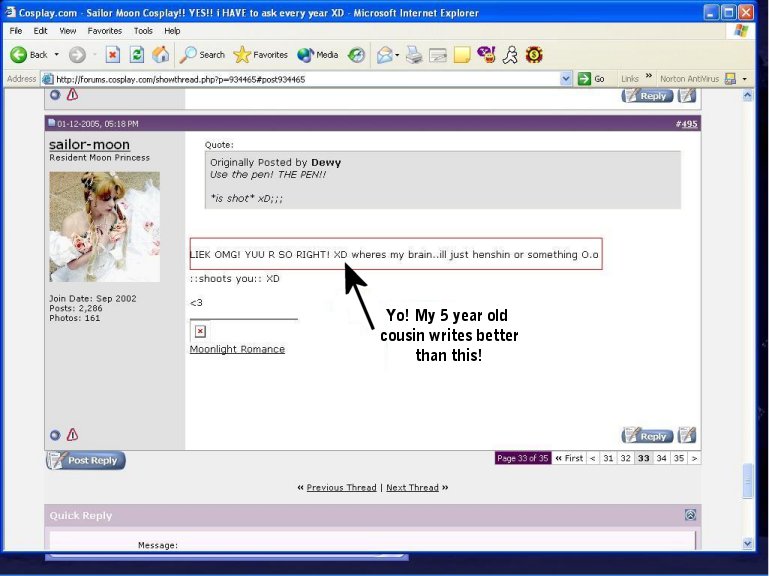Click the Go button beside address bar

click(x=591, y=79)
